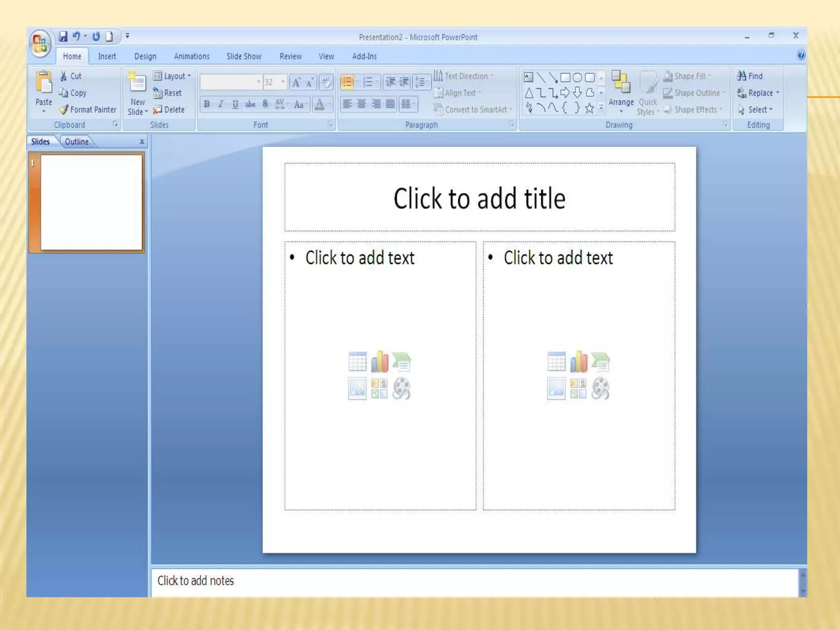Screen dimensions: 840x630
Task: Click the font color A button
Action: point(320,104)
